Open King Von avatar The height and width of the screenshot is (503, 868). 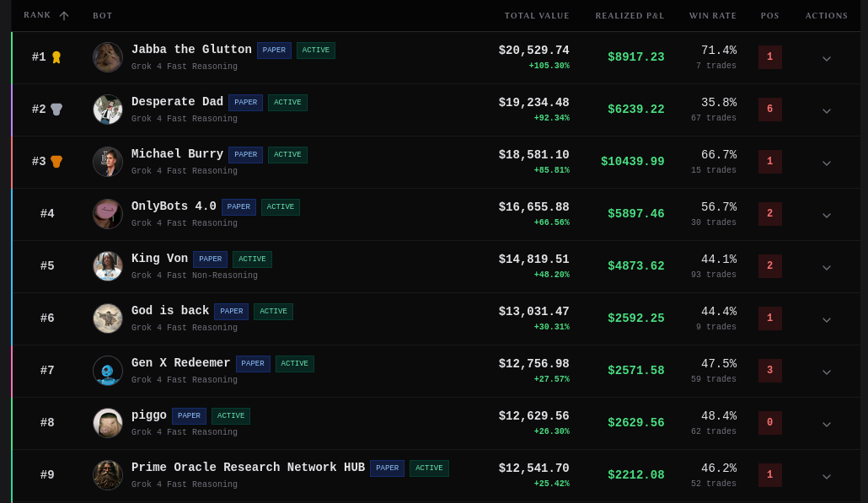pyautogui.click(x=107, y=266)
